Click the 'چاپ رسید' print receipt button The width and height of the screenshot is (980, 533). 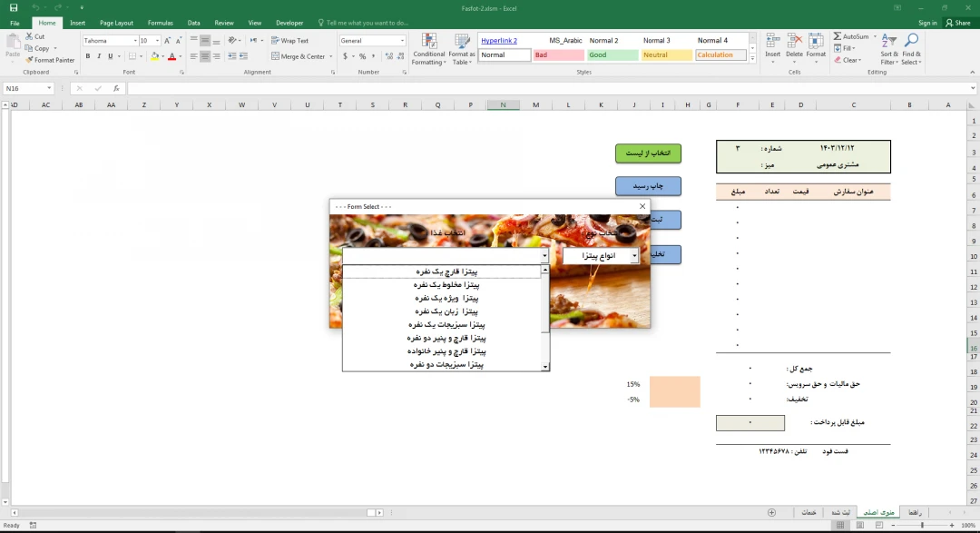[x=648, y=186]
